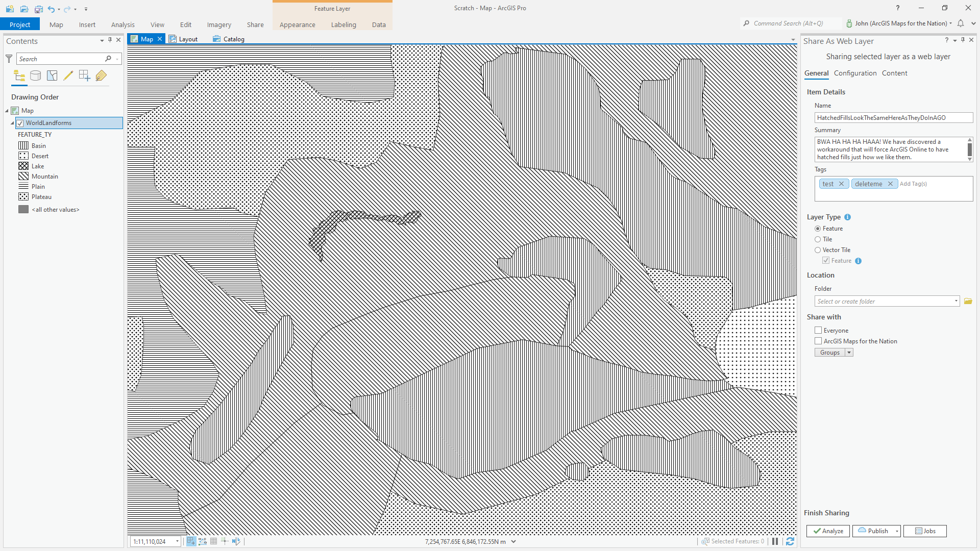Screen dimensions: 980x551
Task: Click List By Editing pencil icon
Action: pos(68,76)
